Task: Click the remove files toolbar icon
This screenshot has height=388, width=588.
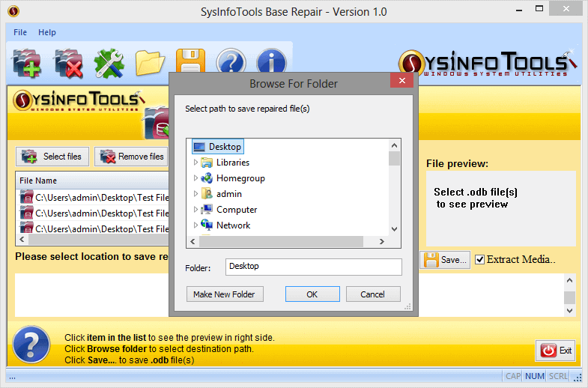Action: pos(69,64)
